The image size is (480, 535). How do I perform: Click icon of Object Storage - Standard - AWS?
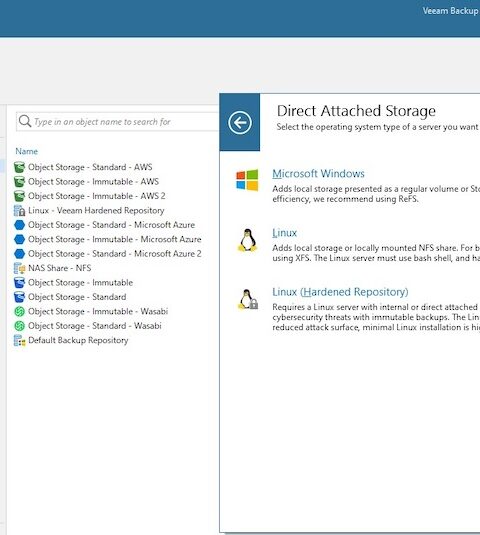tap(19, 167)
